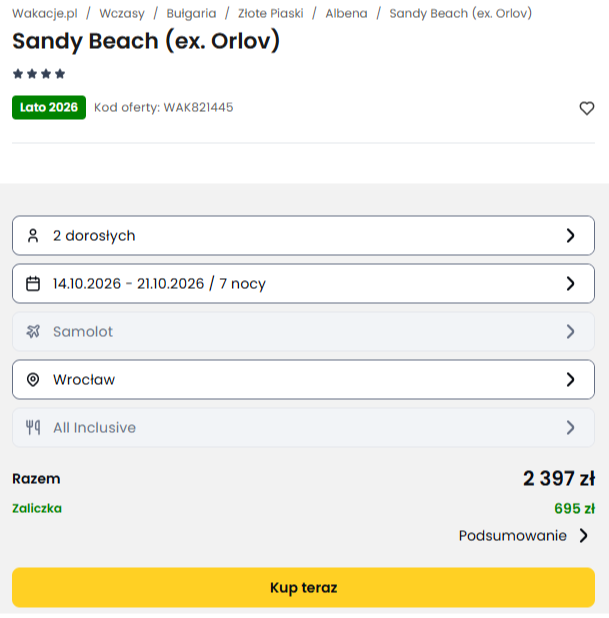
Task: Expand the 2 dorosłych travelers selector
Action: pyautogui.click(x=570, y=236)
